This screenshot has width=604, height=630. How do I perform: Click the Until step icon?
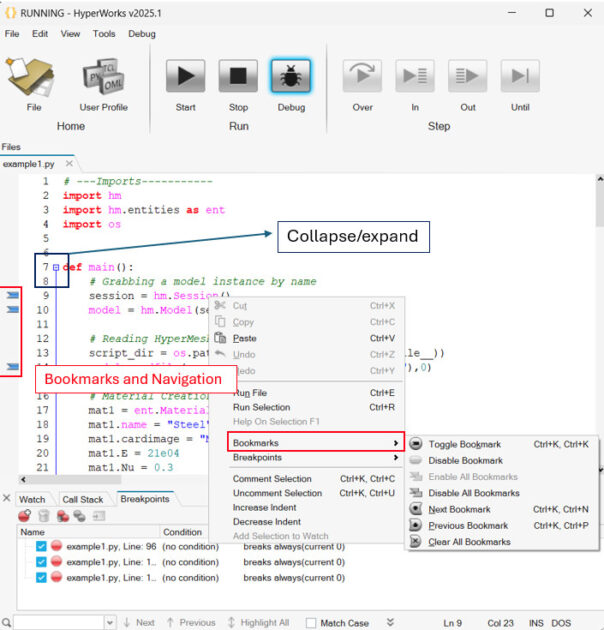pos(520,76)
